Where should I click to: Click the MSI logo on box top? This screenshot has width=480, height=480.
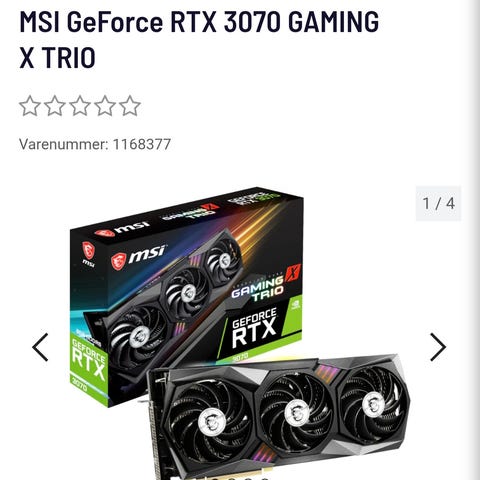[x=122, y=229]
